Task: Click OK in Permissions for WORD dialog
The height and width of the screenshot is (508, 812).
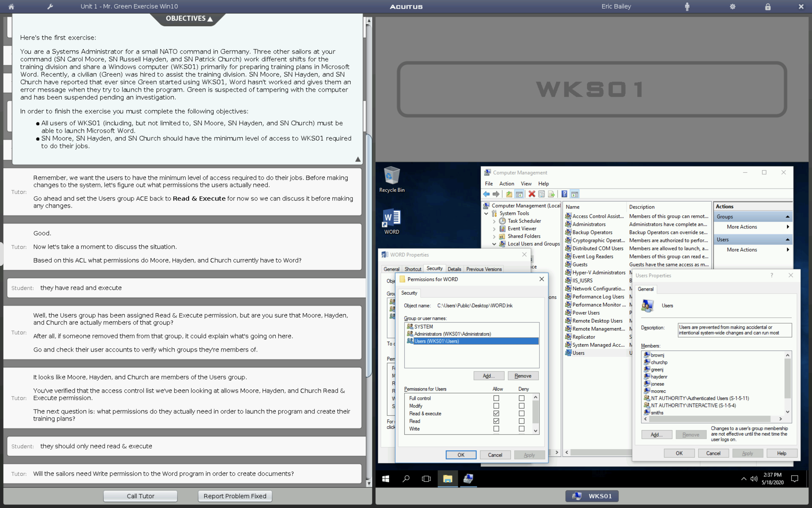Action: click(461, 455)
